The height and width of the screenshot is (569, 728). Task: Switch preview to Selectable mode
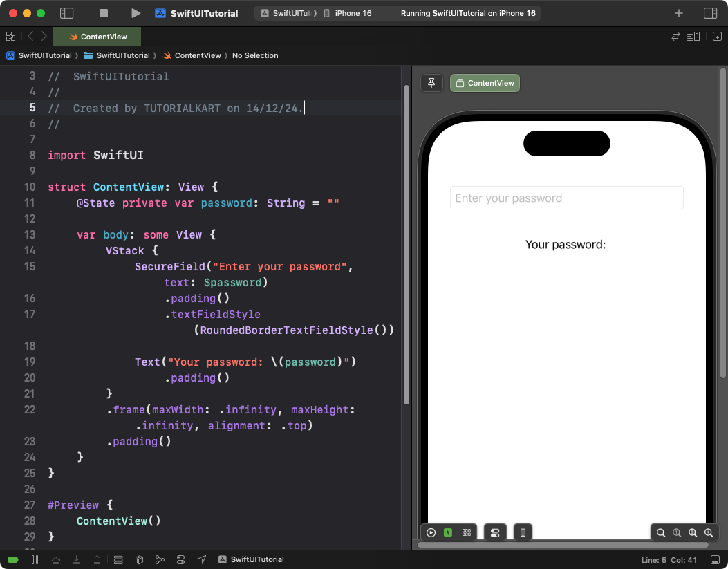coord(448,532)
